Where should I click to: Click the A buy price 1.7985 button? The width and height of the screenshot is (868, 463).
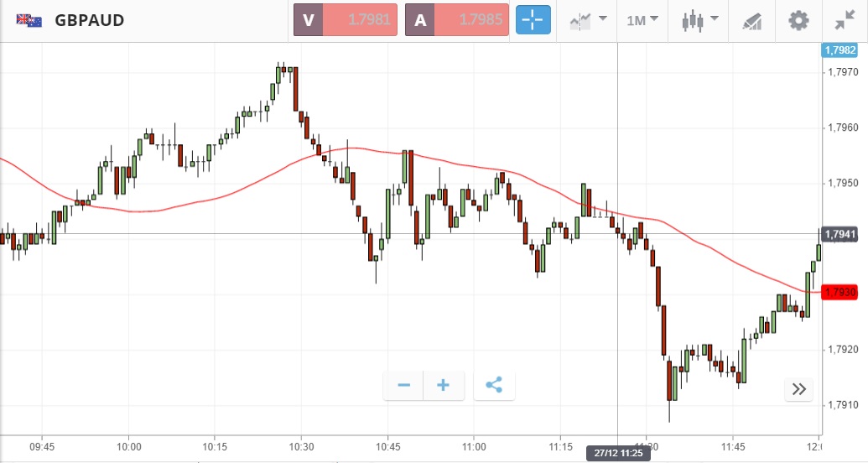(456, 20)
